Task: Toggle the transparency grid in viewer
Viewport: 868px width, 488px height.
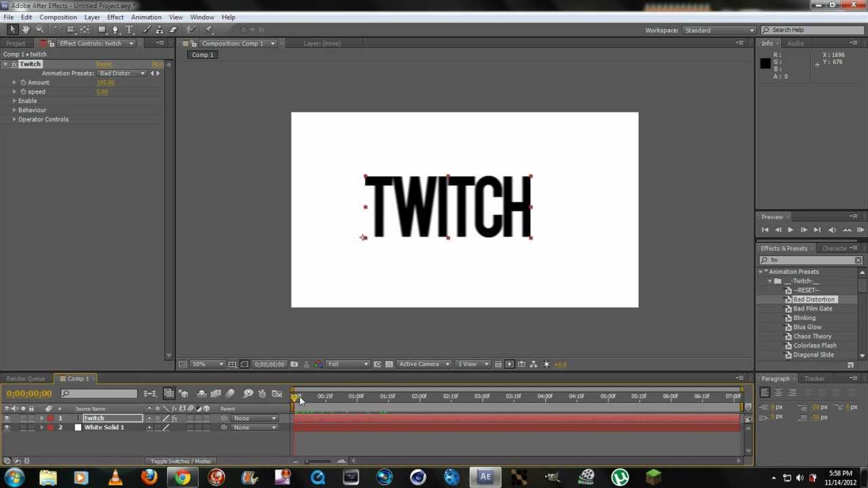Action: point(389,364)
